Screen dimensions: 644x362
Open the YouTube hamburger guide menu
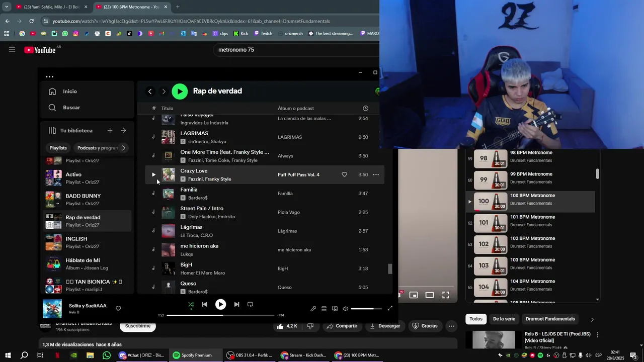coord(12,50)
